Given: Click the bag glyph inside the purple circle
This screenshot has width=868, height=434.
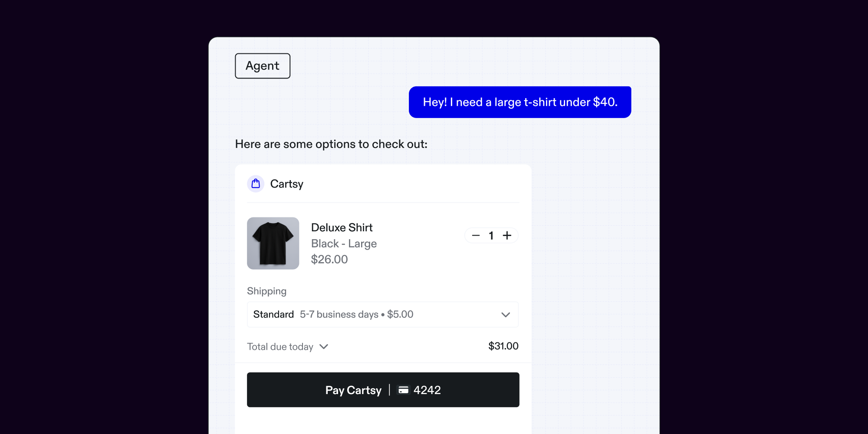Looking at the screenshot, I should [256, 184].
